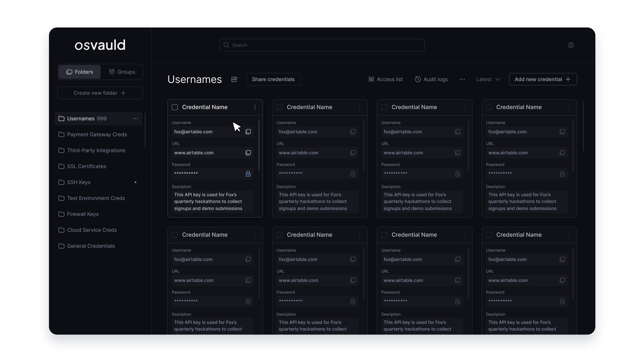Tick checkbox on first credential card
The image size is (644, 362).
pos(175,107)
